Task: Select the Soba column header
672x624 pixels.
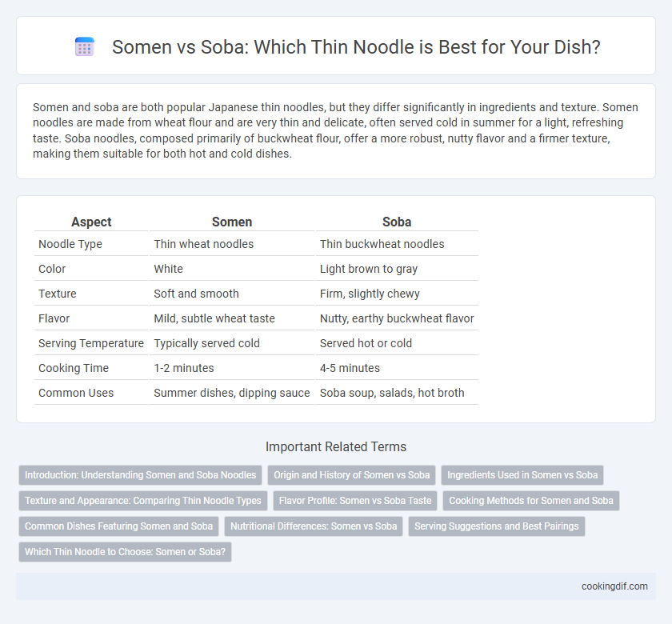Action: (397, 222)
